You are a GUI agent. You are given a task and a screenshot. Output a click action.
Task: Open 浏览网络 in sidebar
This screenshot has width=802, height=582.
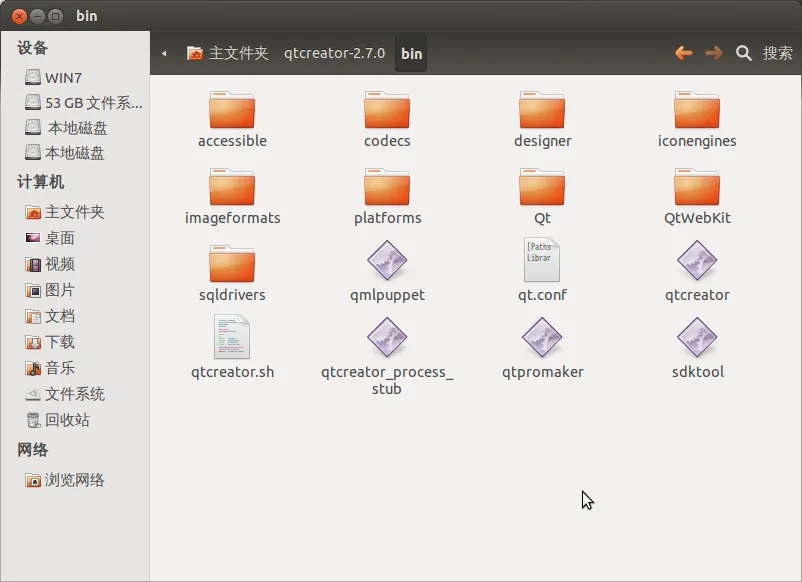(x=74, y=480)
